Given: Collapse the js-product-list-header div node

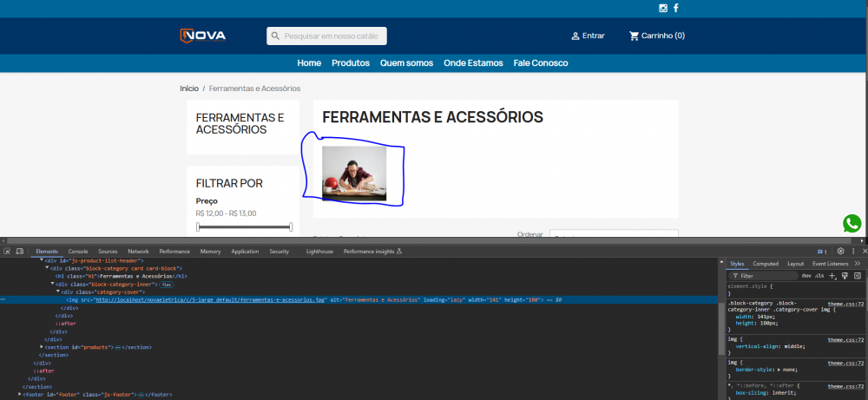Looking at the screenshot, I should [42, 260].
